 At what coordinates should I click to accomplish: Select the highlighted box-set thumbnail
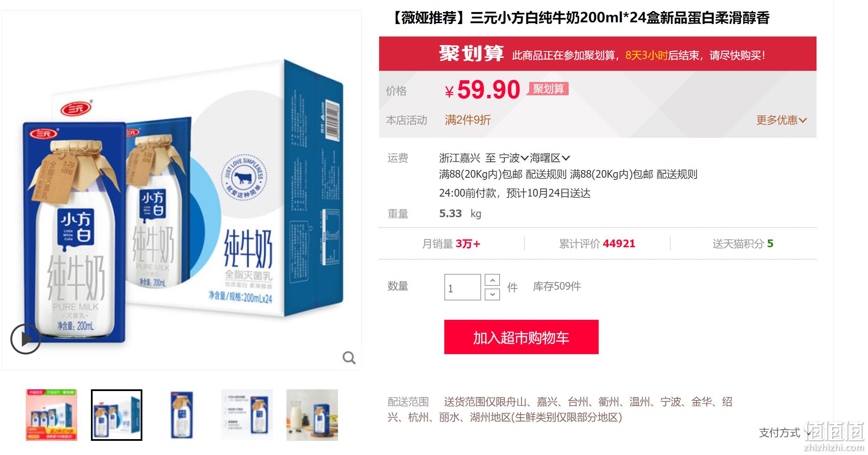(117, 415)
